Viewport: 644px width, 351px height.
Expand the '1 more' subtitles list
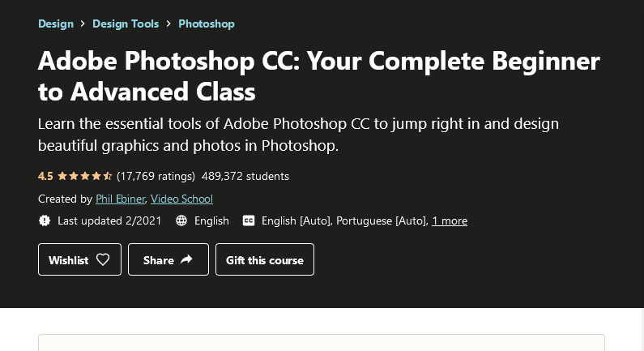click(x=450, y=220)
